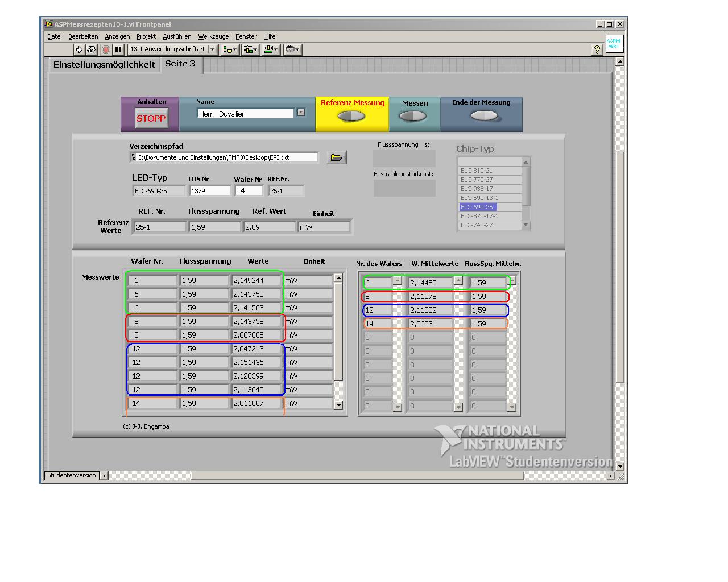
Task: Click the Verzeichnispfad path input field
Action: pos(225,157)
